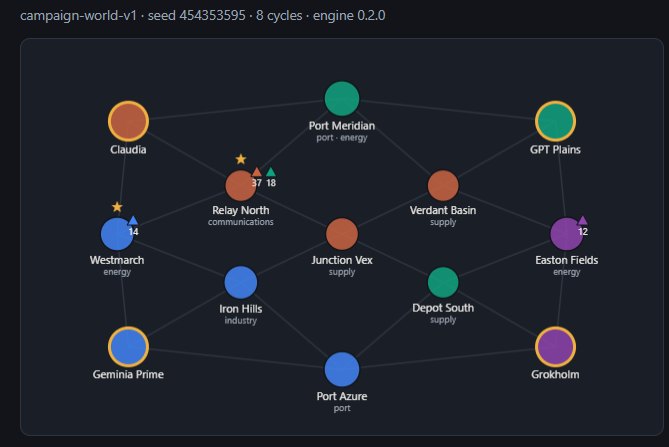
Task: Click the orange army triangle labeled 37
Action: pos(256,172)
